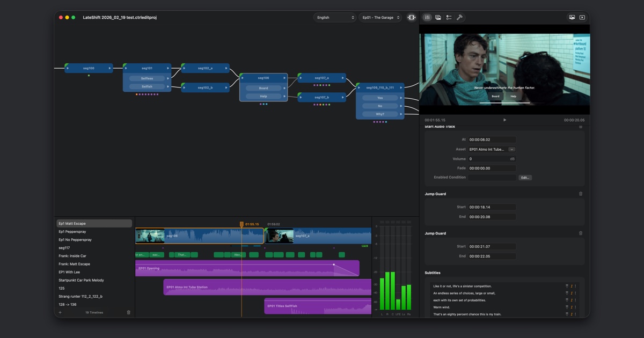Select the seg100 node
The height and width of the screenshot is (338, 644).
(x=89, y=68)
